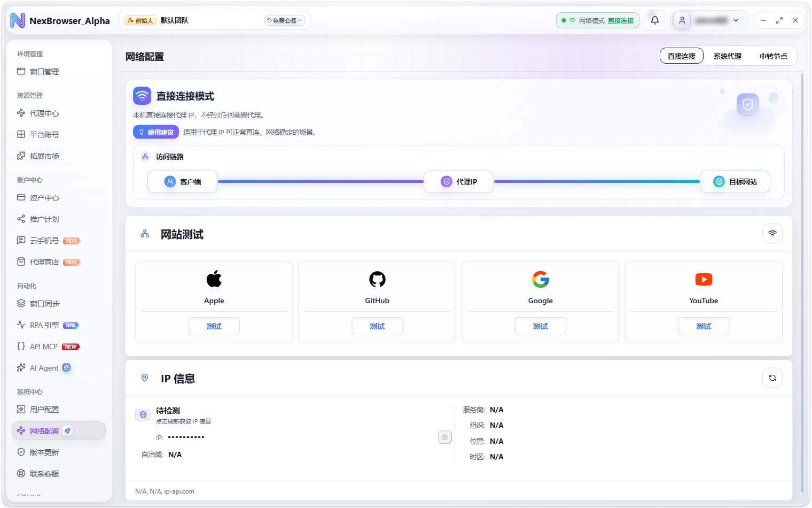The height and width of the screenshot is (508, 812).
Task: Click the 目标网站 globe icon
Action: click(719, 182)
